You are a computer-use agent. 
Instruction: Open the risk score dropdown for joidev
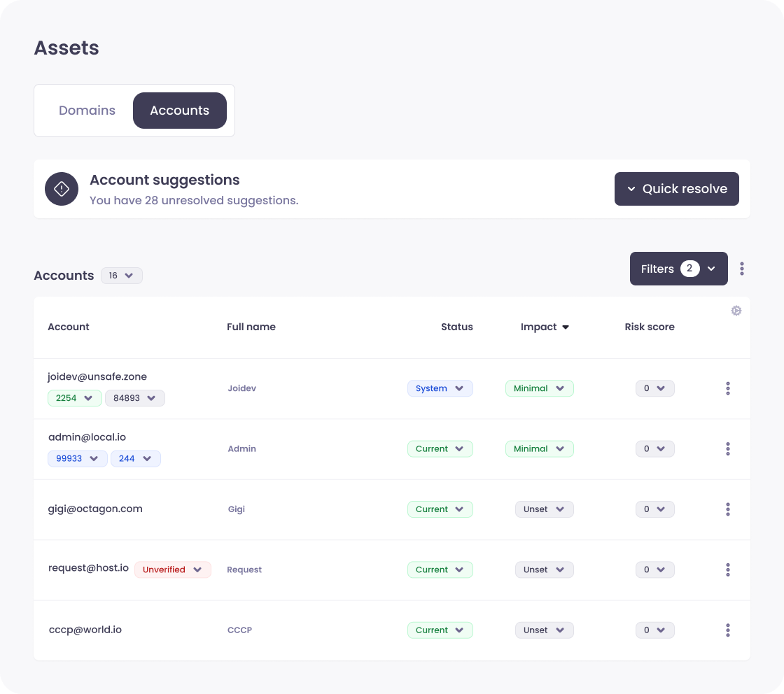tap(655, 388)
